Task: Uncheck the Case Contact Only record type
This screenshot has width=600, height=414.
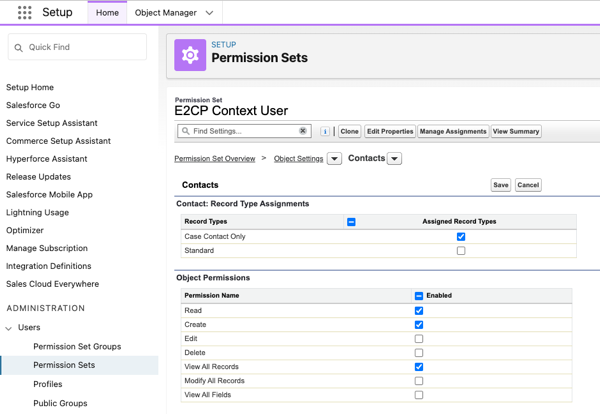Action: pyautogui.click(x=461, y=236)
